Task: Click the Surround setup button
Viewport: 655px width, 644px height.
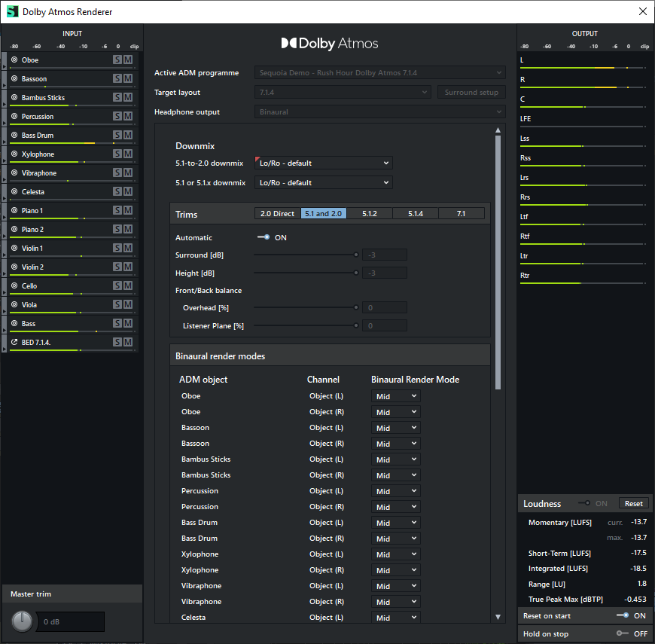Action: tap(471, 92)
